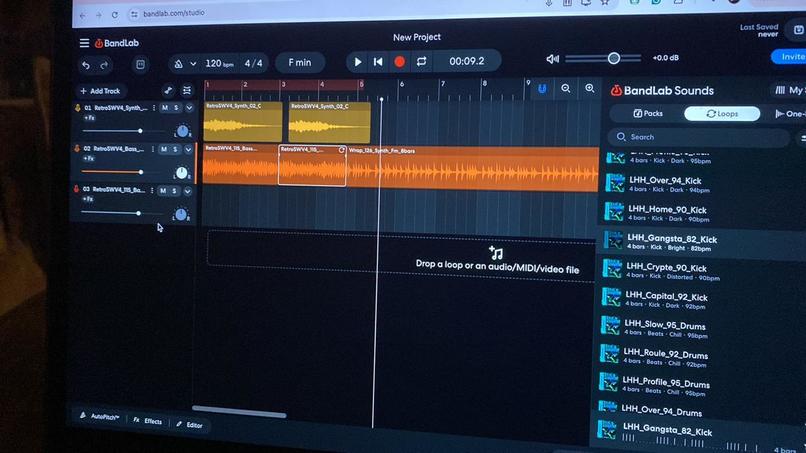
Task: Open track 01 three-dot menu
Action: [x=154, y=108]
